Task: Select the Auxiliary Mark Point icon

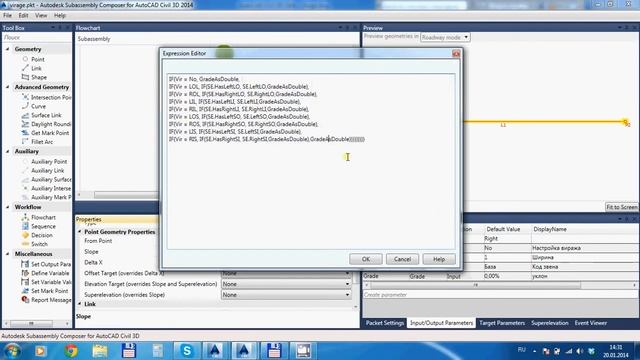Action: click(25, 197)
